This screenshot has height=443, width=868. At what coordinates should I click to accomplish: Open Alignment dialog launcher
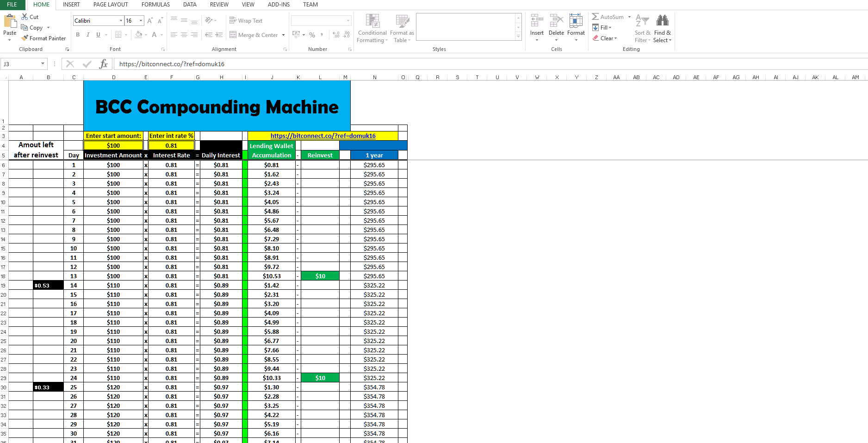coord(285,49)
